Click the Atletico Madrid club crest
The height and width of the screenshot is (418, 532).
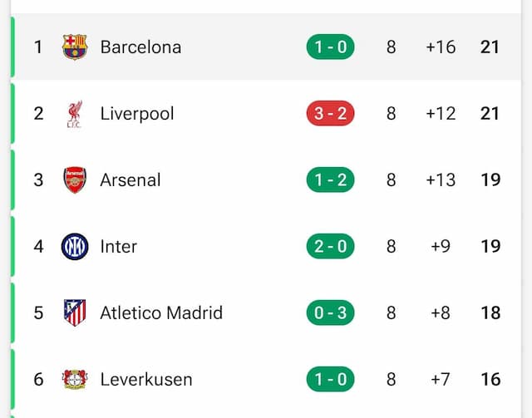75,312
